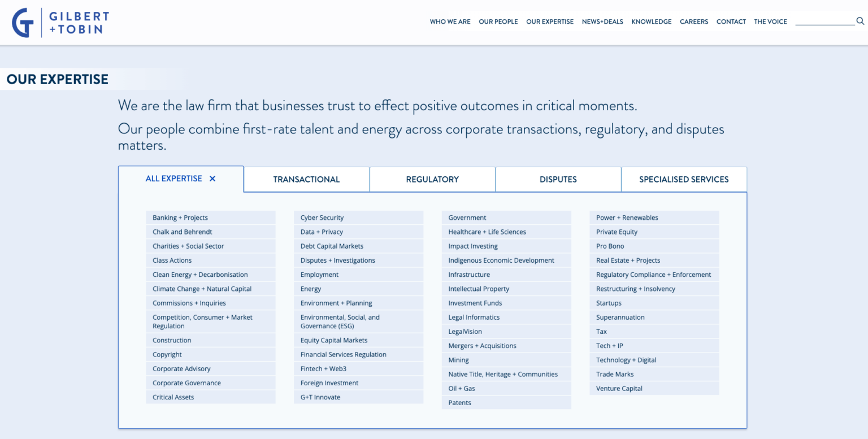868x439 pixels.
Task: Open the Venture Capital expertise page
Action: tap(619, 388)
